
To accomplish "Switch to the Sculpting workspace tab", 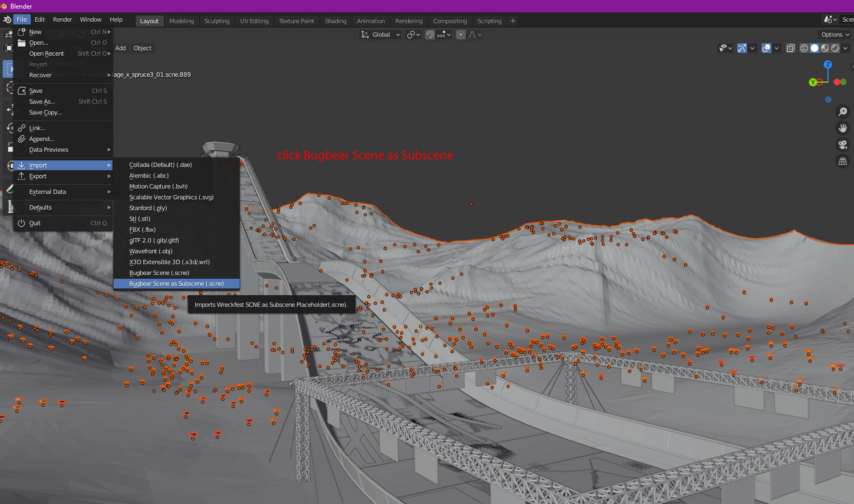I will click(x=217, y=21).
